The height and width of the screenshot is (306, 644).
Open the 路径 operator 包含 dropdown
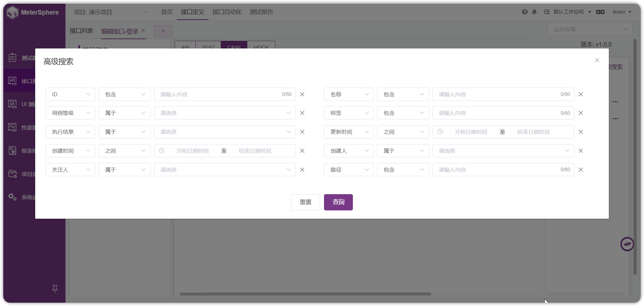coord(403,170)
